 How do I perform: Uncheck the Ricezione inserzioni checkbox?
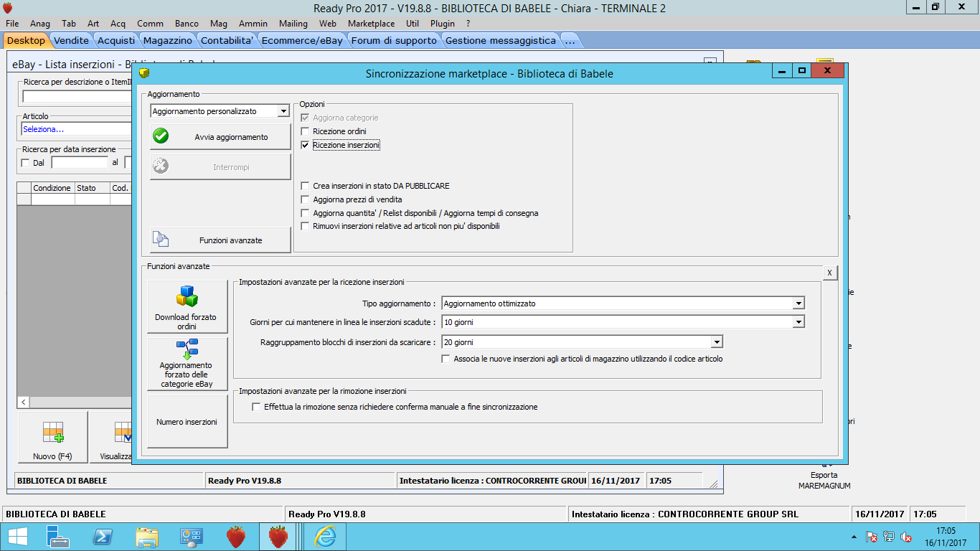(x=306, y=145)
